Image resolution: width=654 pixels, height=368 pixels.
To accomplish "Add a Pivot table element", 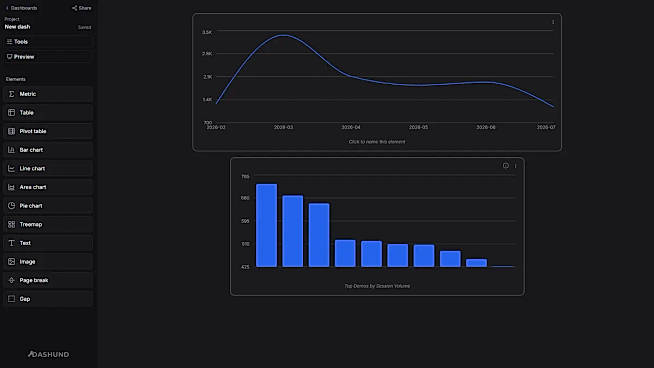I will point(48,131).
